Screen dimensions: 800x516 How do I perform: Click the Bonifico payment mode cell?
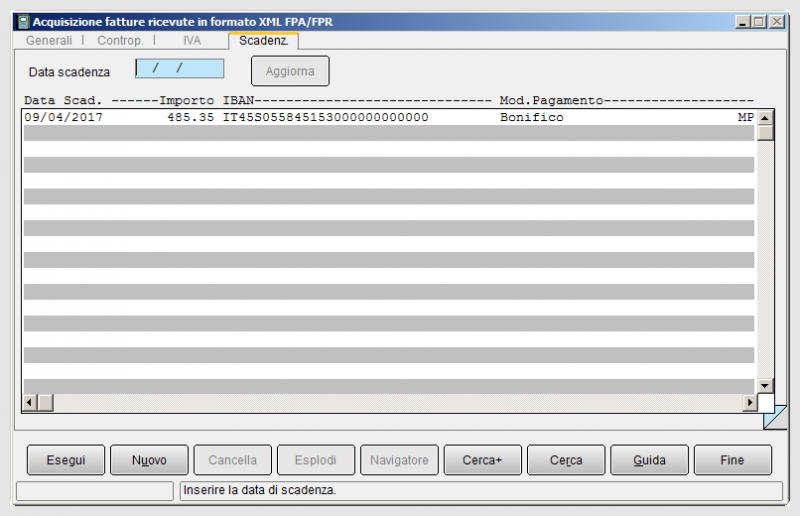click(532, 117)
